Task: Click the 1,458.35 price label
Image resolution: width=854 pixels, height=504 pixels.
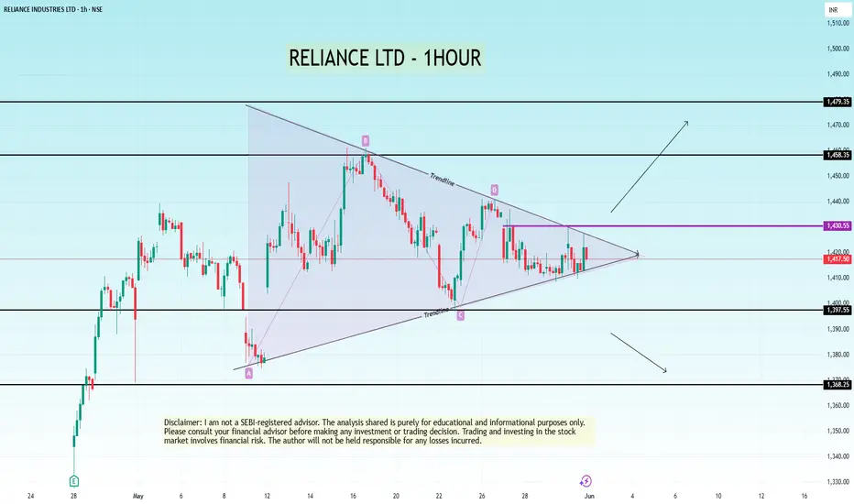Action: 838,155
